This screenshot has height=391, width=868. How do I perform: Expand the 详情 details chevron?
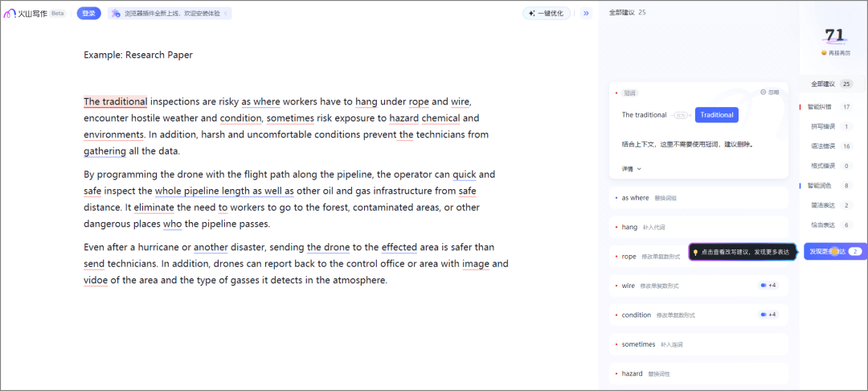tap(639, 169)
